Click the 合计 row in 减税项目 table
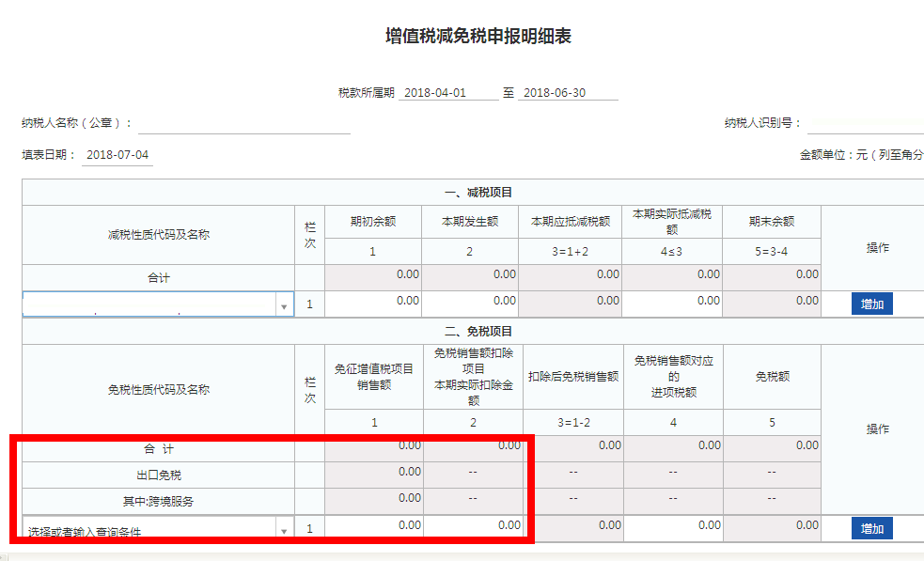Screen dimensions: 924x561 pyautogui.click(x=160, y=275)
